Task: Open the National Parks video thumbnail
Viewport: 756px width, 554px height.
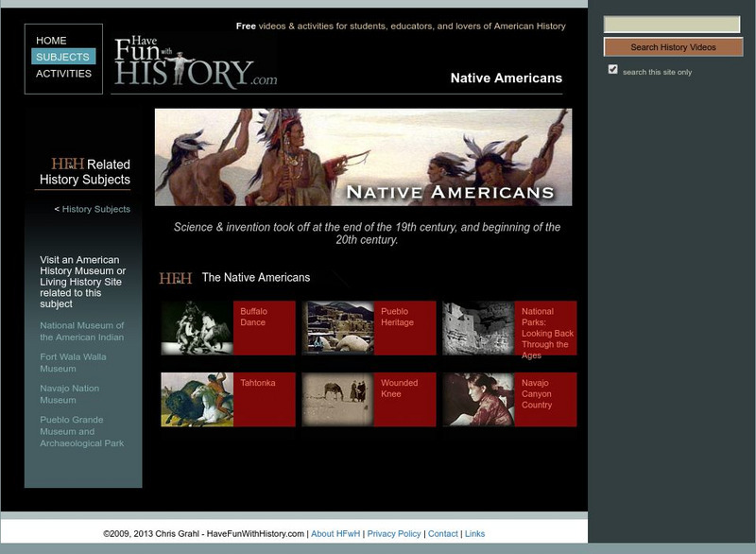Action: [478, 328]
